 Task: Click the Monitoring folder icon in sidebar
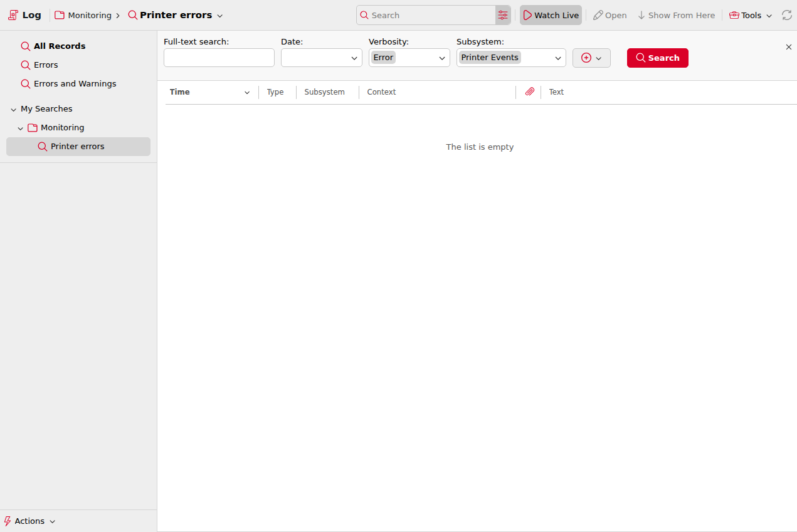(33, 128)
